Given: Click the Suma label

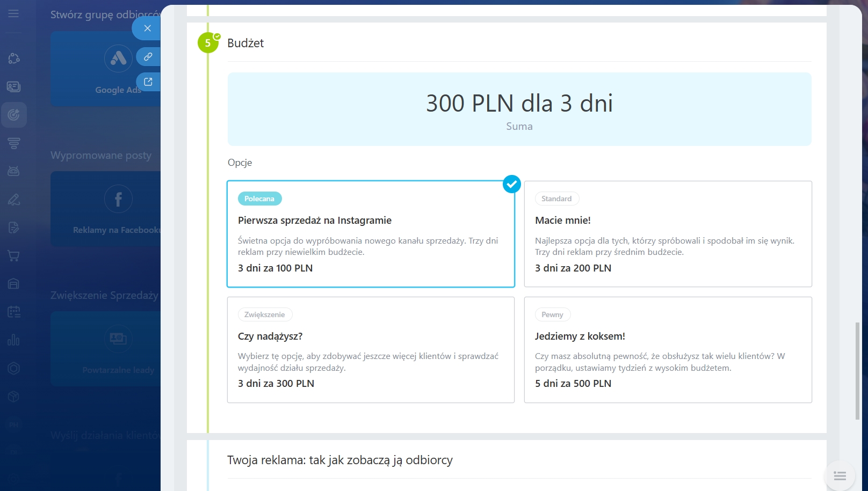Looking at the screenshot, I should [519, 127].
